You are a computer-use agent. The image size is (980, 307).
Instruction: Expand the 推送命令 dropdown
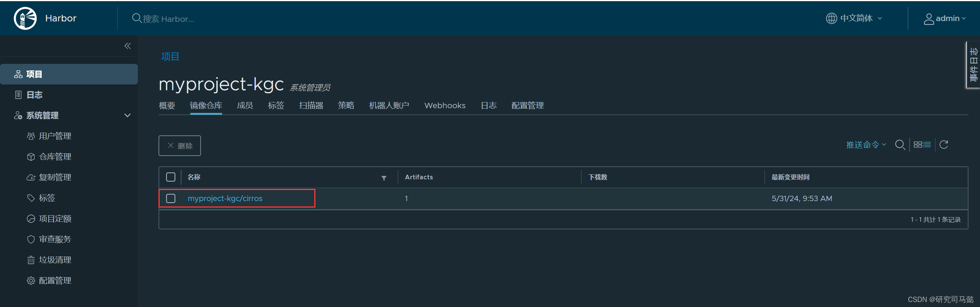(866, 145)
